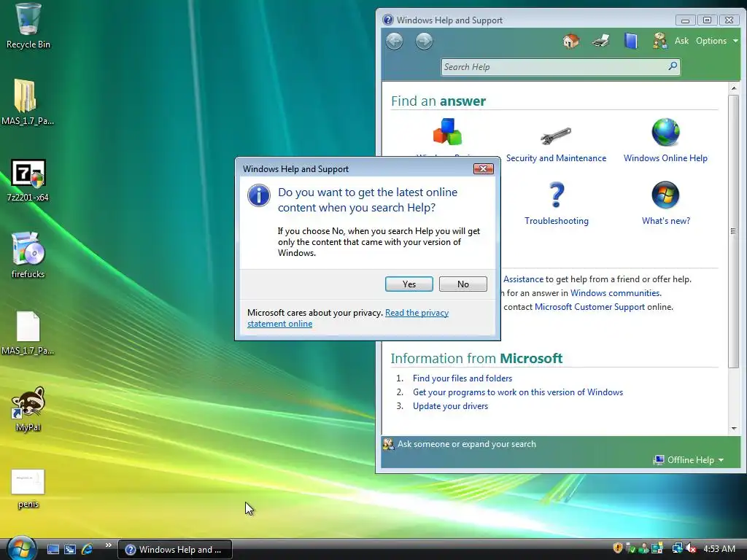
Task: Open Security and Maintenance wrench icon
Action: (556, 135)
